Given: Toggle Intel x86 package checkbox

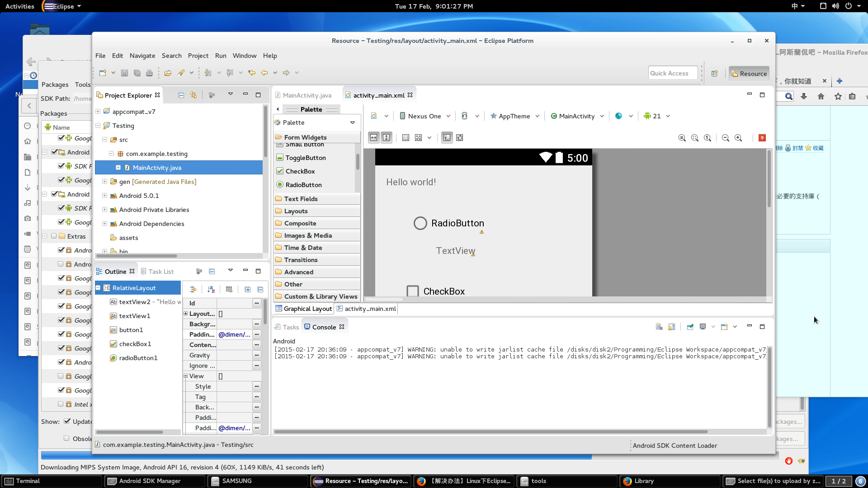Looking at the screenshot, I should point(61,404).
